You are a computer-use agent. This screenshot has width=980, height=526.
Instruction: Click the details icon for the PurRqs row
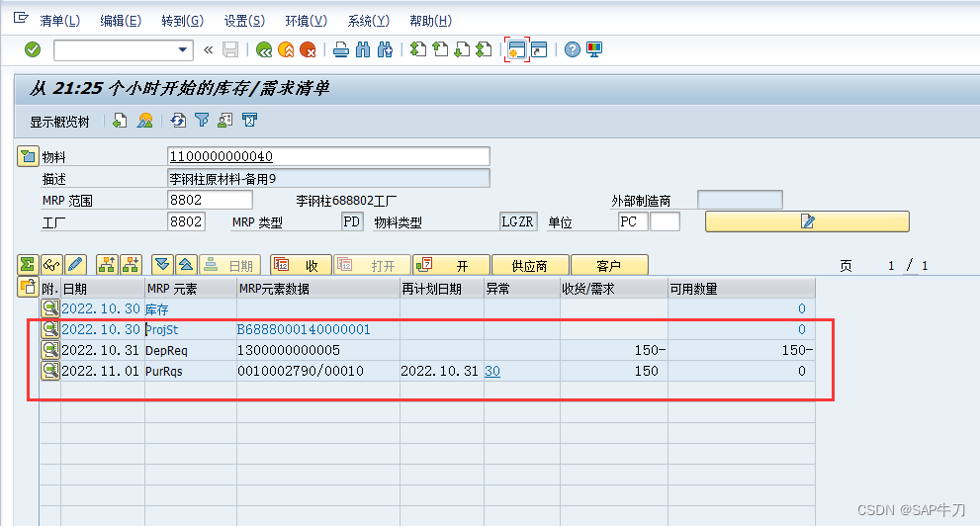pyautogui.click(x=50, y=371)
